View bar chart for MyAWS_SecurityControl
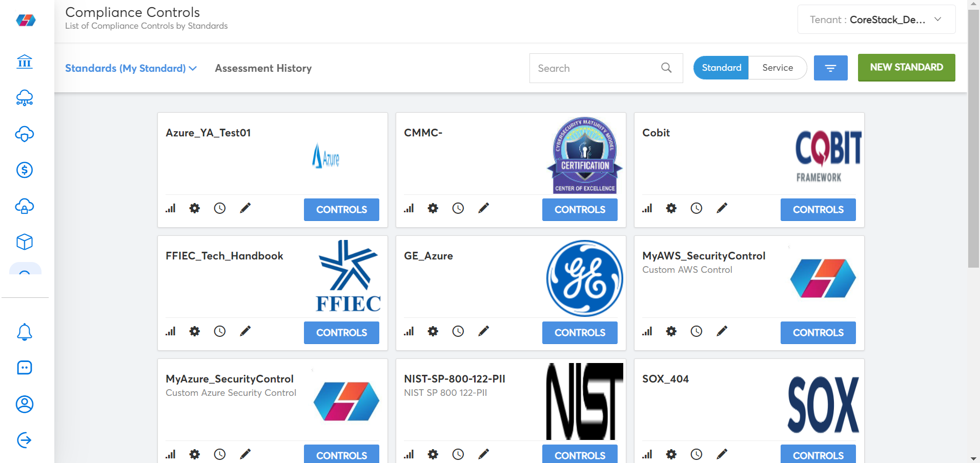Viewport: 980px width, 463px height. click(x=647, y=331)
